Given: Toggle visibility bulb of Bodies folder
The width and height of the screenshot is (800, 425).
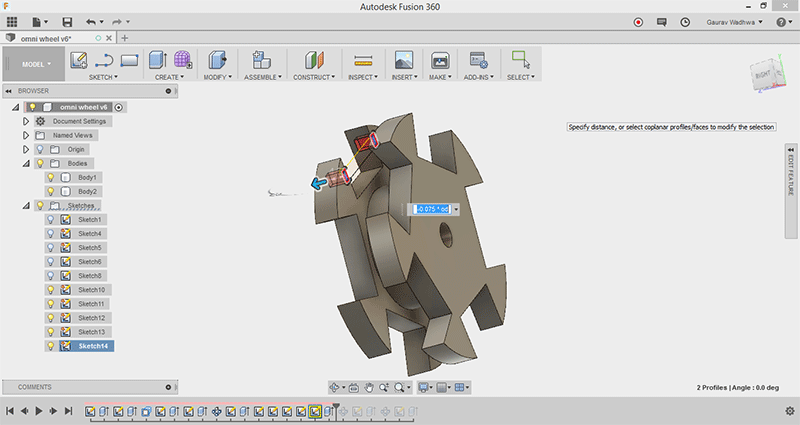Looking at the screenshot, I should 40,163.
